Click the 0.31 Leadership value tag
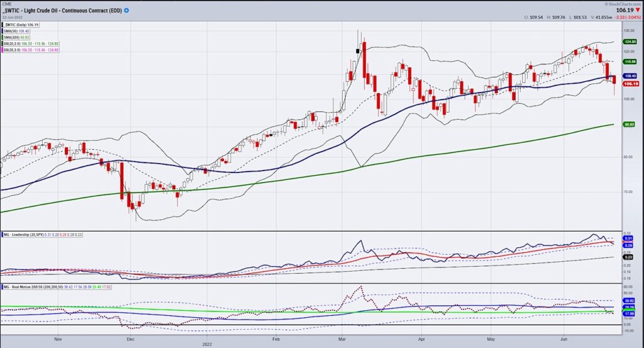 click(628, 239)
